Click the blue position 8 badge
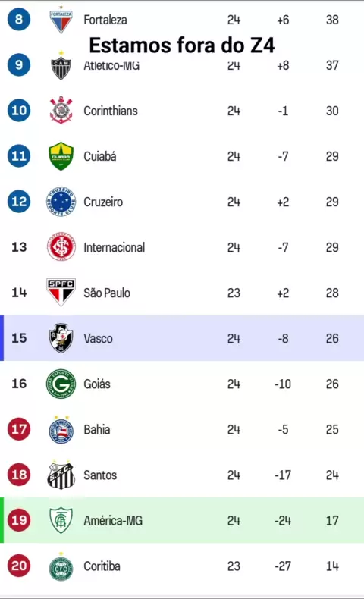Viewport: 364px width, 599px height. coord(19,19)
